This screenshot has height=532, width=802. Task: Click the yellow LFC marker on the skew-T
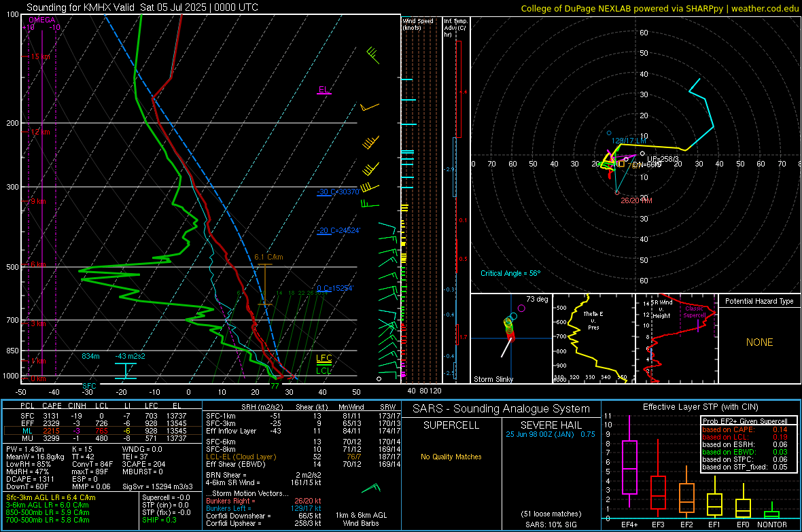point(324,358)
